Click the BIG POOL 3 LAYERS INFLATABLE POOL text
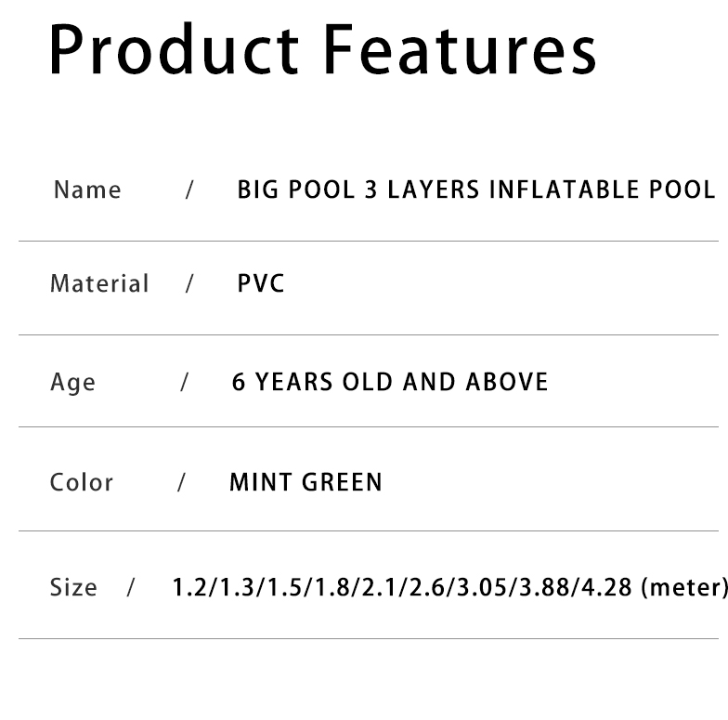This screenshot has height=720, width=728. (x=475, y=190)
